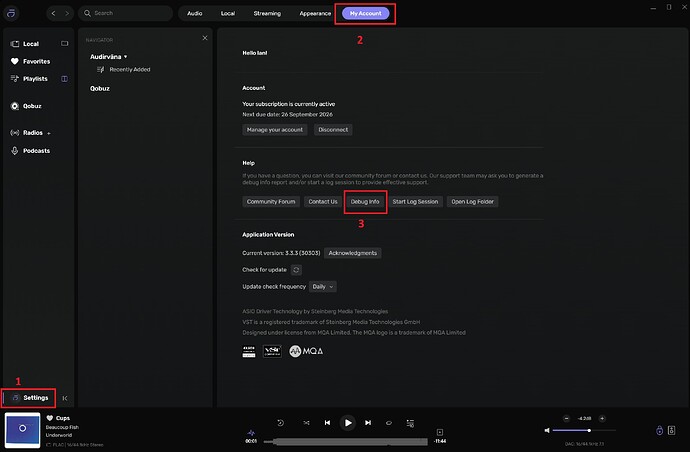Click the Check for update refresh icon
Image resolution: width=690 pixels, height=452 pixels.
297,270
